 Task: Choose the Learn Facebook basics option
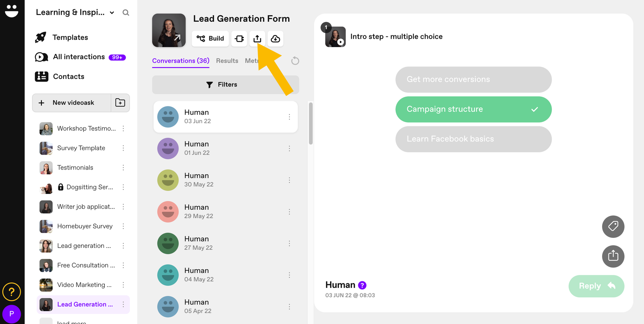click(x=473, y=139)
